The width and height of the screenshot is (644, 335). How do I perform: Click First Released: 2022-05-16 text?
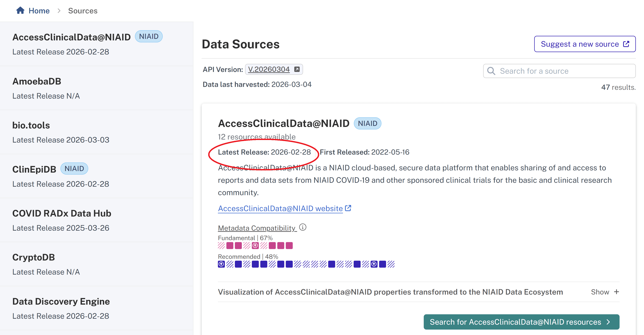[x=365, y=152]
